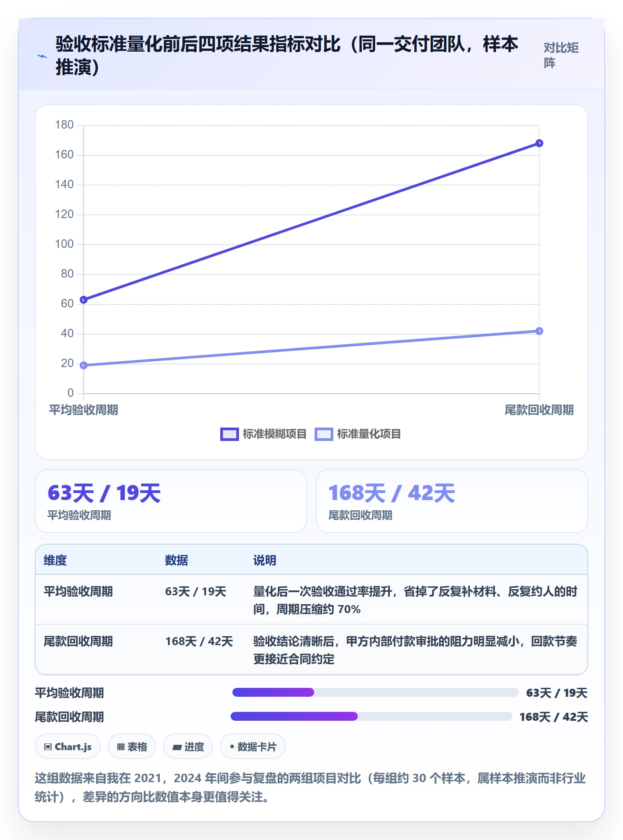Select the 进度 chip
Viewport: 623px width, 840px height.
188,747
